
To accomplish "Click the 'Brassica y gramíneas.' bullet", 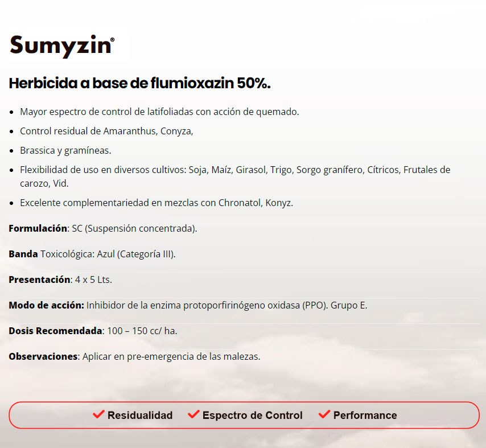I will click(65, 151).
